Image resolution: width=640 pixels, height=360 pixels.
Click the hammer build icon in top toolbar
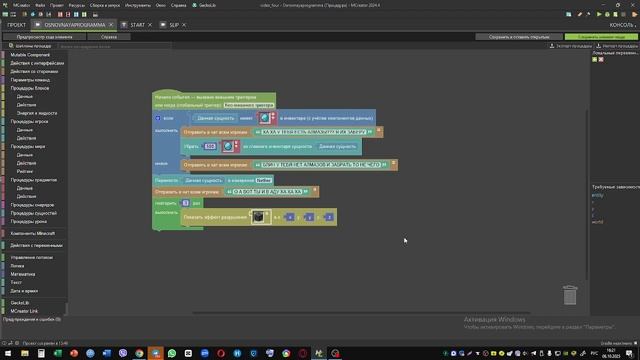(588, 14)
